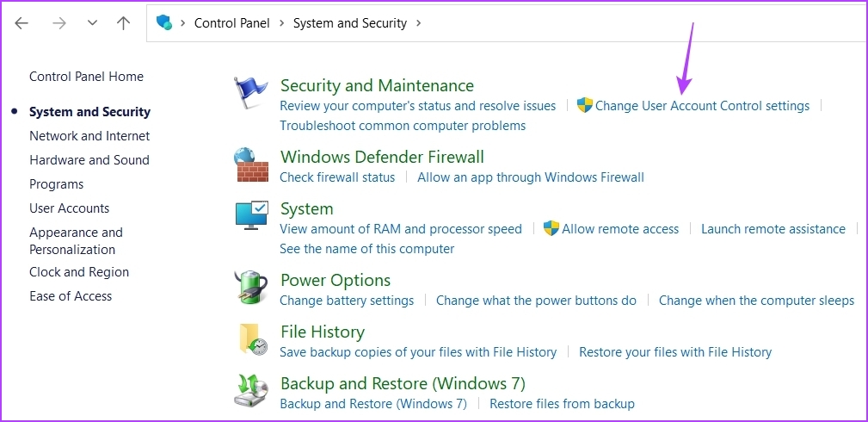Click the Backup and Restore drive icon
The width and height of the screenshot is (868, 422).
point(251,390)
